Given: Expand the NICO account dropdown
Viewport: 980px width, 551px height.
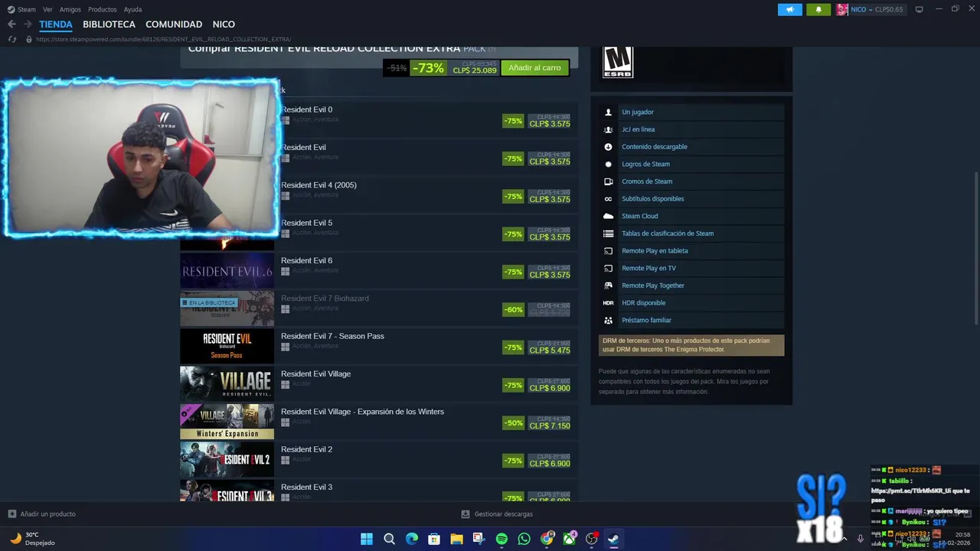Looking at the screenshot, I should (871, 9).
